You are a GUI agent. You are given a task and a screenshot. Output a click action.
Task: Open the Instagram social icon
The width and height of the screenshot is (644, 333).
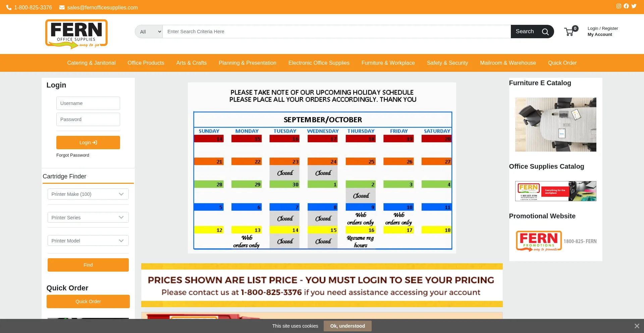tap(619, 6)
